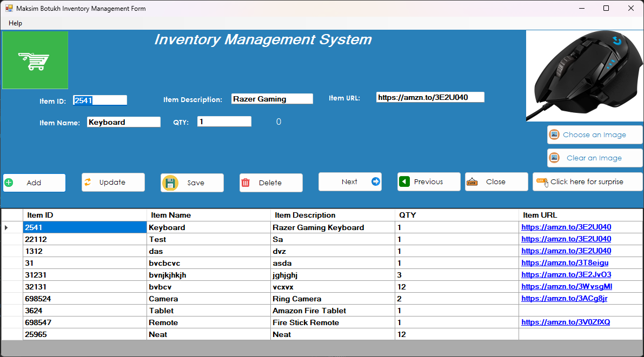644x357 pixels.
Task: Select the 'Tablet' item name cell
Action: tap(209, 311)
